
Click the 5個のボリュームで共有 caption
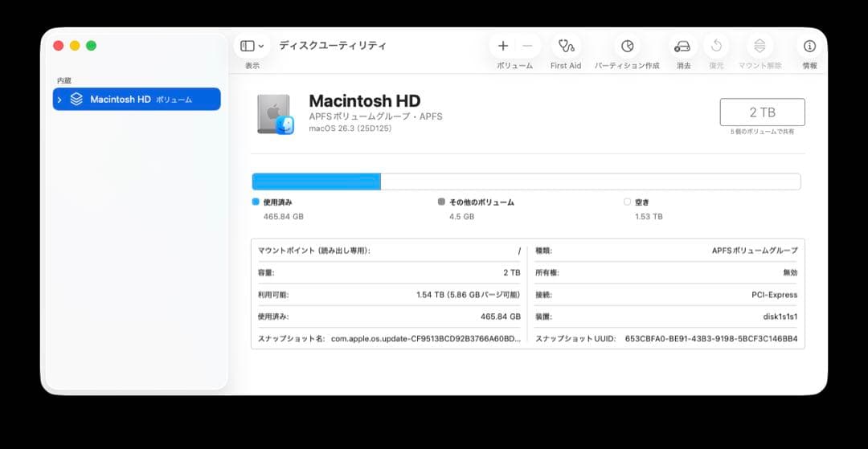762,132
